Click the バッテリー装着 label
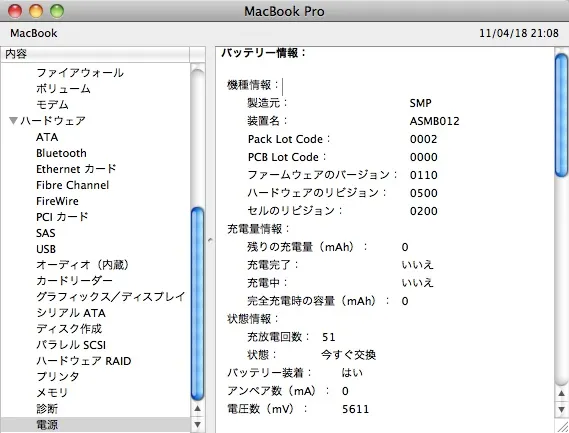Viewport: 569px width, 433px height. pyautogui.click(x=269, y=373)
